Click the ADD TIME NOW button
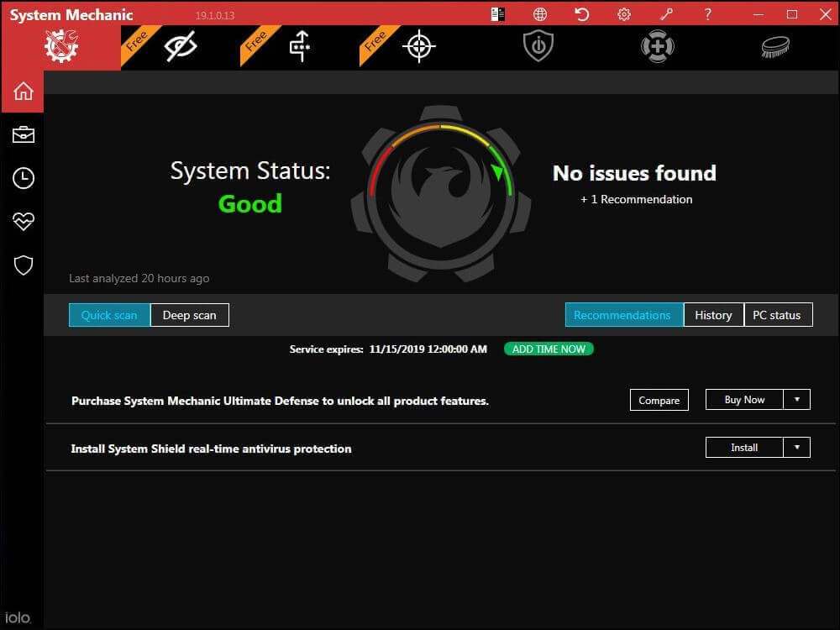The image size is (840, 630). tap(549, 349)
